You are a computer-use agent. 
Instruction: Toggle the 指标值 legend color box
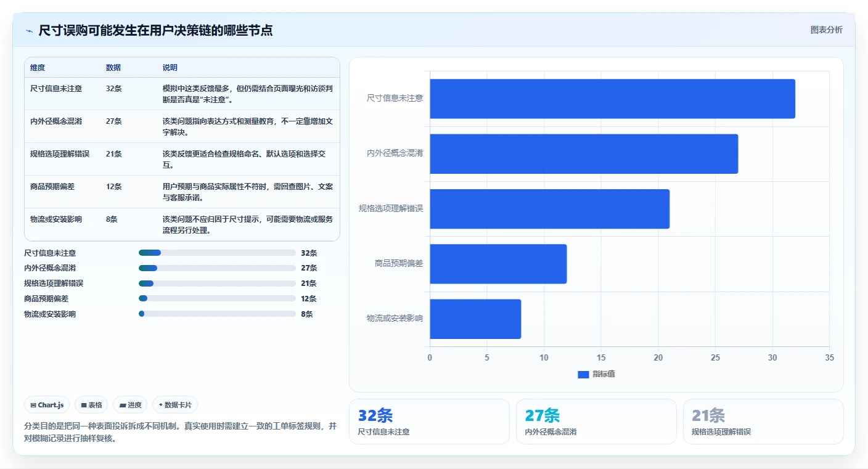[x=583, y=374]
